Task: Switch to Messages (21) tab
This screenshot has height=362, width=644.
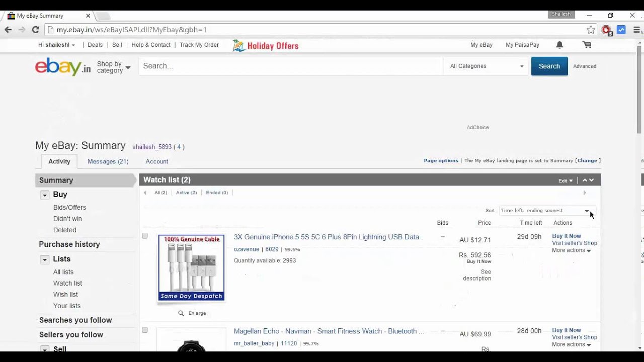Action: (x=108, y=161)
